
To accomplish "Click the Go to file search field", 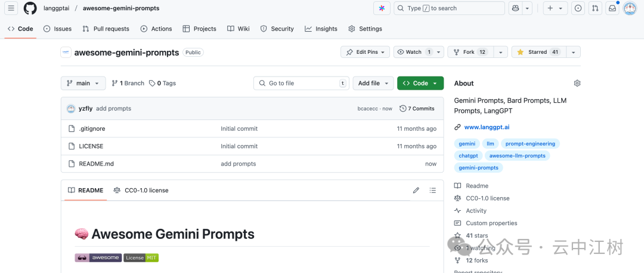I will point(301,84).
